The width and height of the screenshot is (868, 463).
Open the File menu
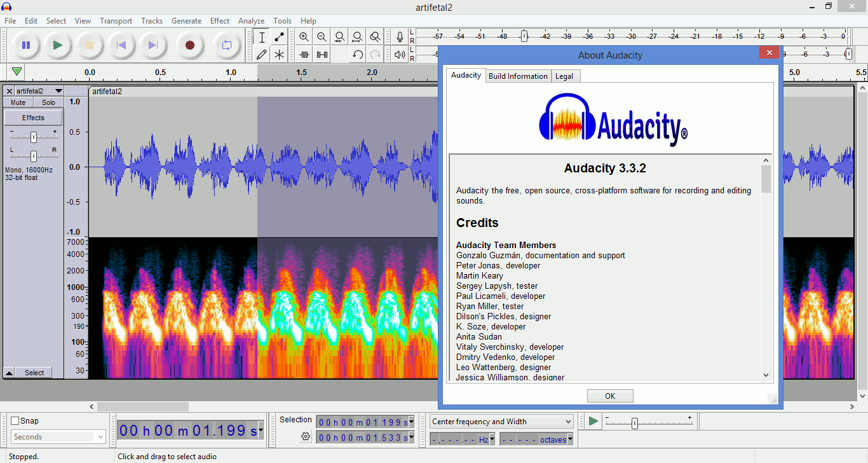[x=10, y=21]
